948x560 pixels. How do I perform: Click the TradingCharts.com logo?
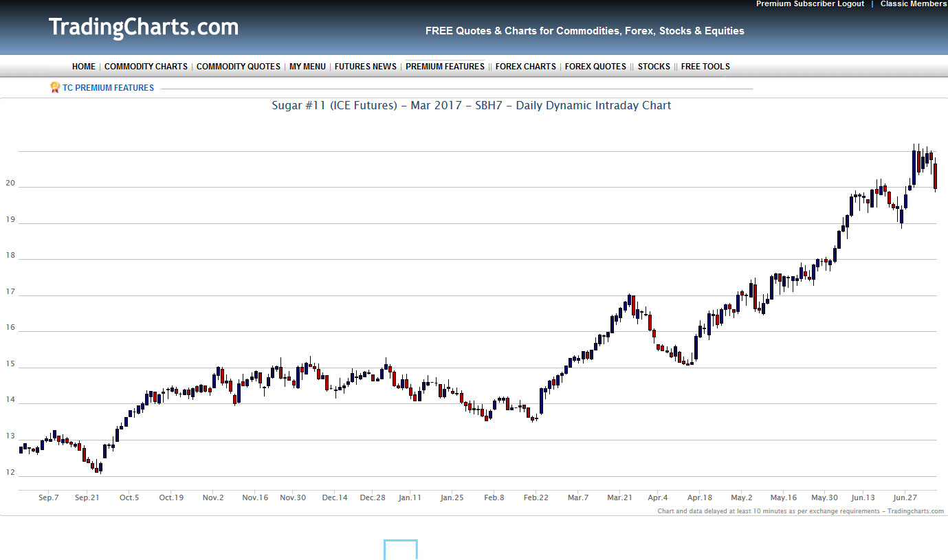144,27
